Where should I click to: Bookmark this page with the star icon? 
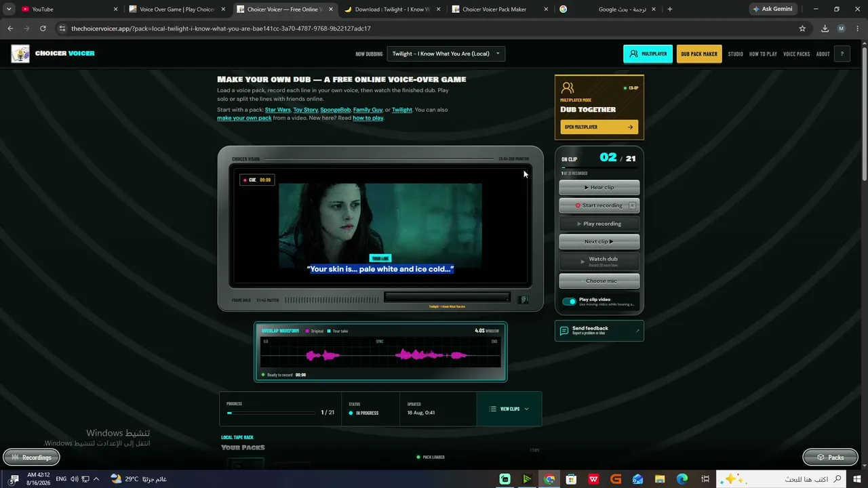pos(802,28)
